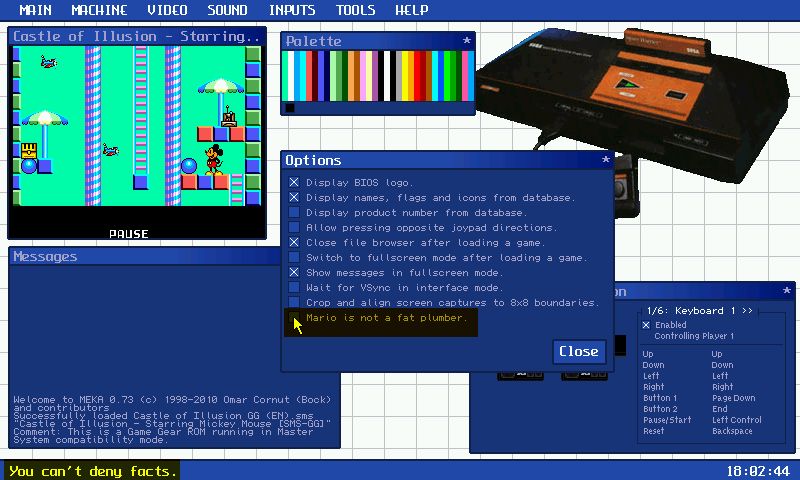Tick the Mario is not a fat plumber box
This screenshot has height=480, width=800.
(x=294, y=317)
